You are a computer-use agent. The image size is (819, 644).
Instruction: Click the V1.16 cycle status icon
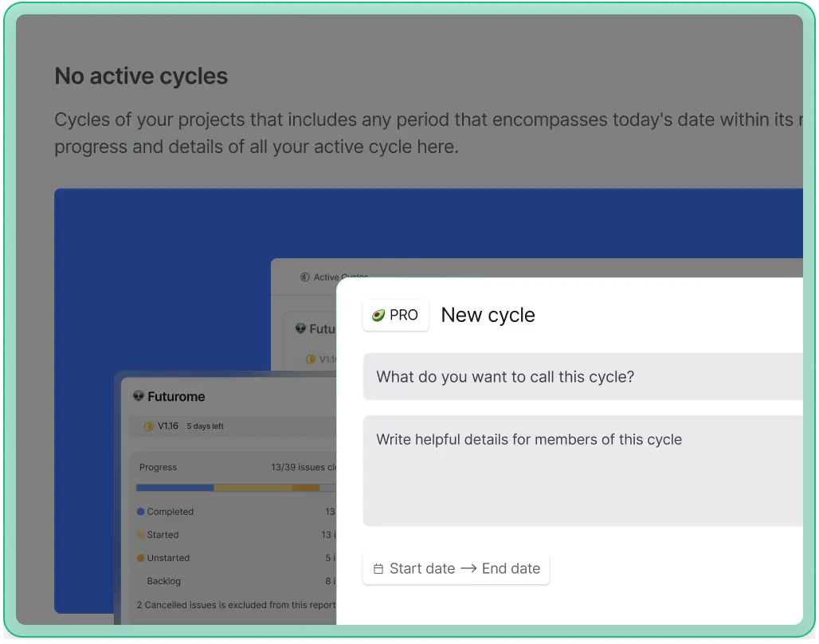coord(148,426)
